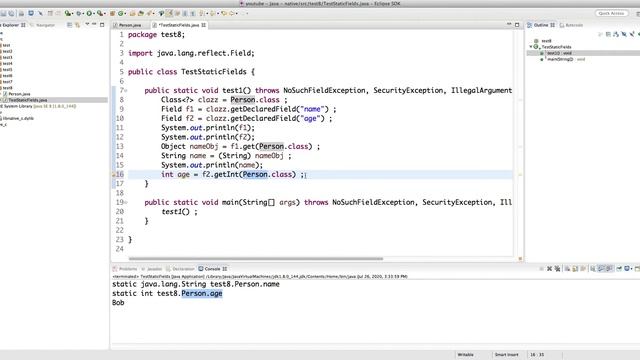Select the Package Explorer tab

click(x=13, y=25)
